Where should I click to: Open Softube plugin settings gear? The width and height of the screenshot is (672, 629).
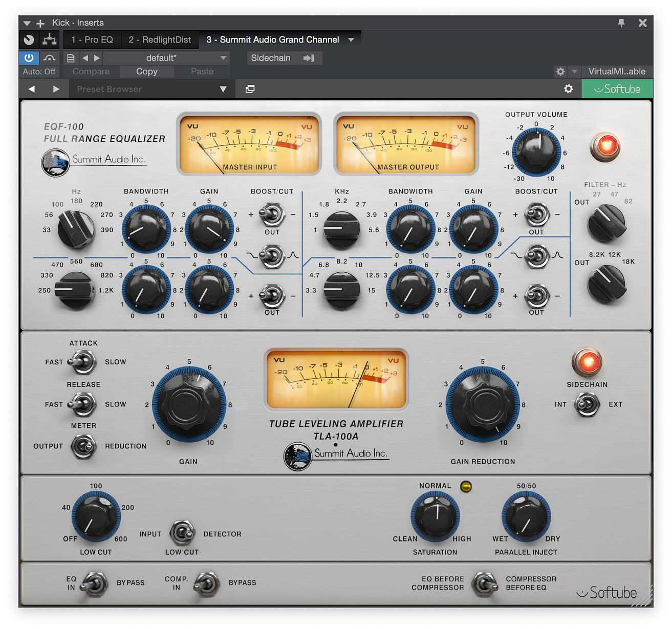(x=569, y=89)
